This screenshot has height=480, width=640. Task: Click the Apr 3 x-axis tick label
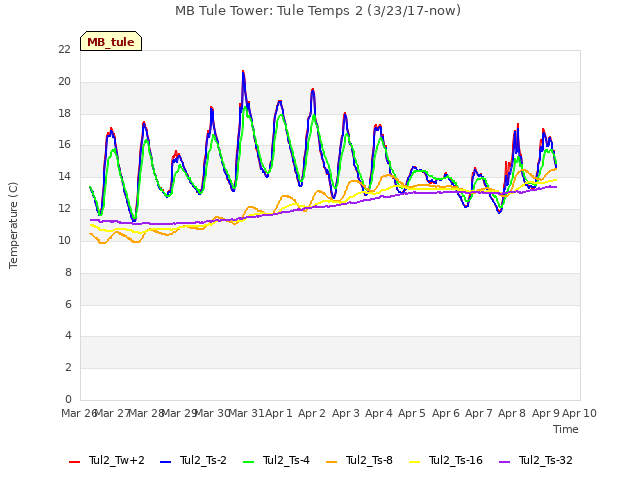(345, 413)
